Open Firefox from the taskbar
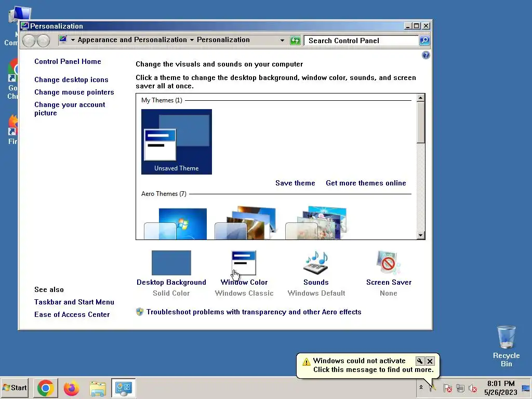Viewport: 532px width, 399px height. click(x=71, y=388)
